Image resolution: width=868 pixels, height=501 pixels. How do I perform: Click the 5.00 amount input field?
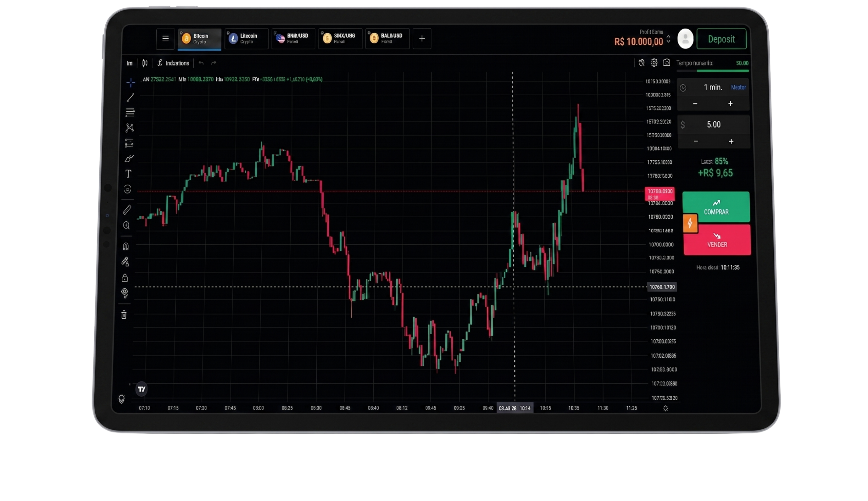(713, 124)
